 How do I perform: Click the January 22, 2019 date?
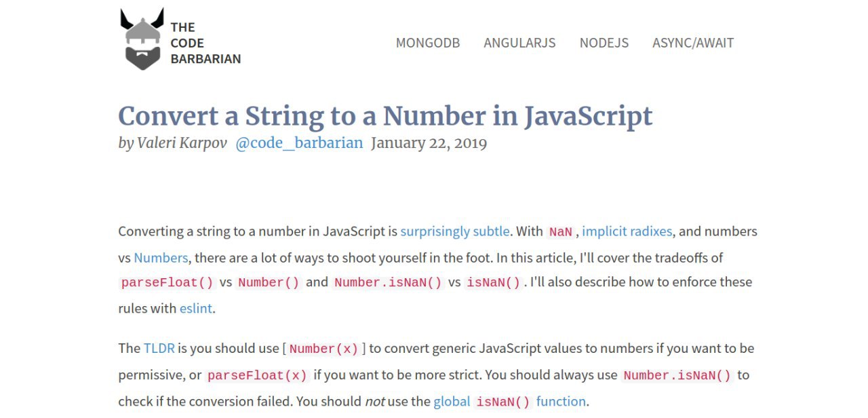pyautogui.click(x=429, y=143)
